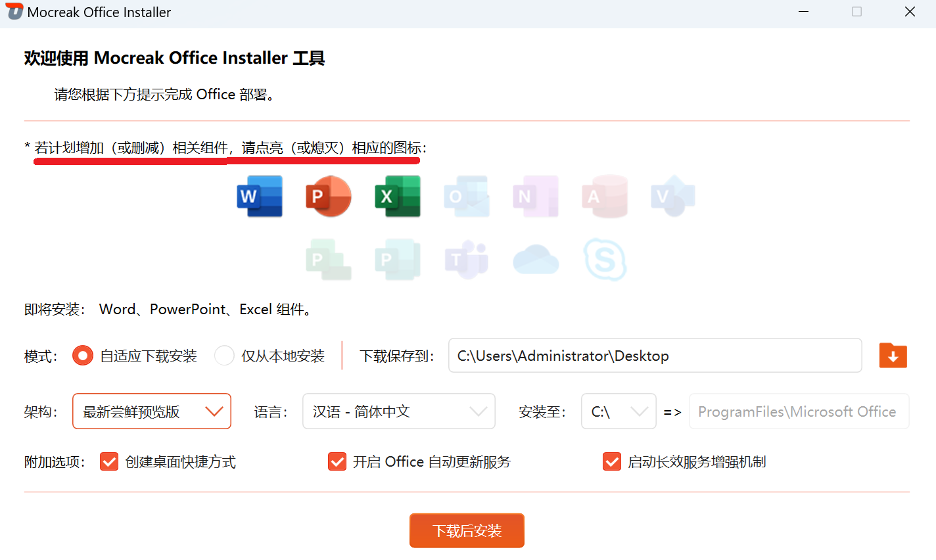
Task: Deselect the Excel component icon
Action: pos(398,196)
